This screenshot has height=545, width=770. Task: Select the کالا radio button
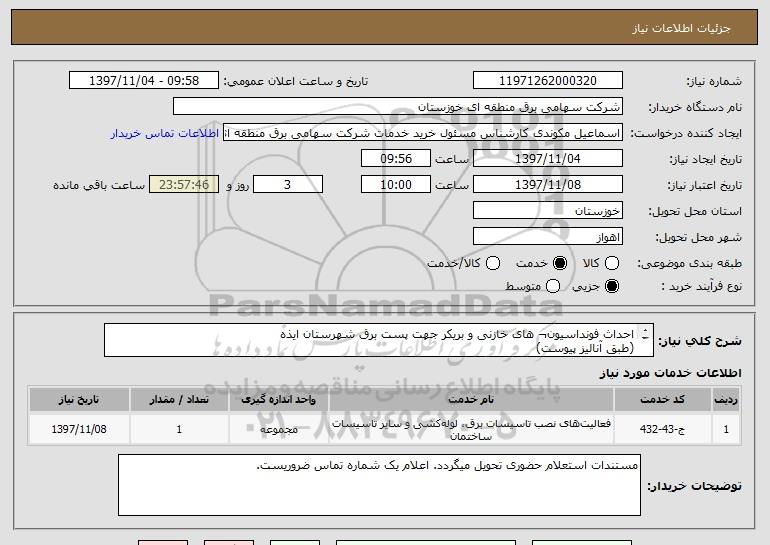(x=613, y=263)
